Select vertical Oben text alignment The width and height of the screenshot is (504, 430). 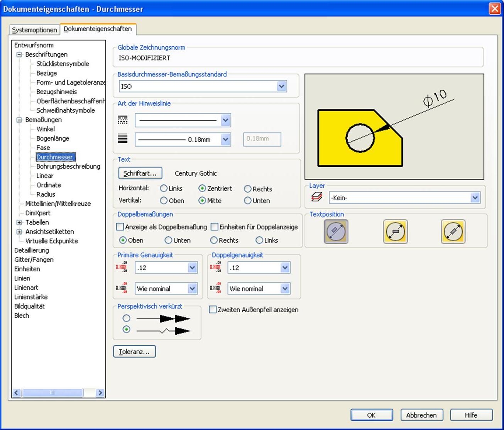click(164, 201)
